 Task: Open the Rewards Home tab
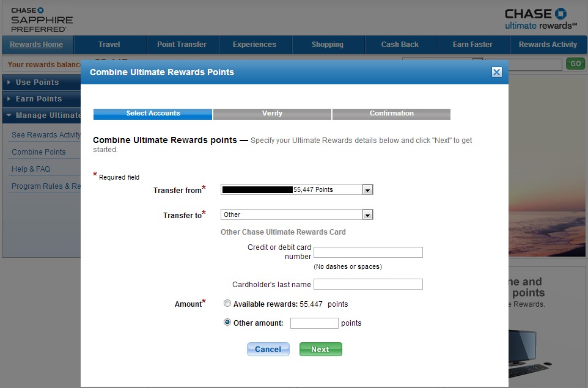point(37,45)
